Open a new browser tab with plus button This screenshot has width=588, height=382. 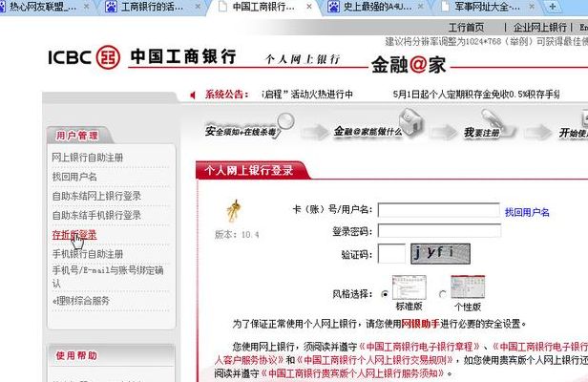click(x=553, y=7)
